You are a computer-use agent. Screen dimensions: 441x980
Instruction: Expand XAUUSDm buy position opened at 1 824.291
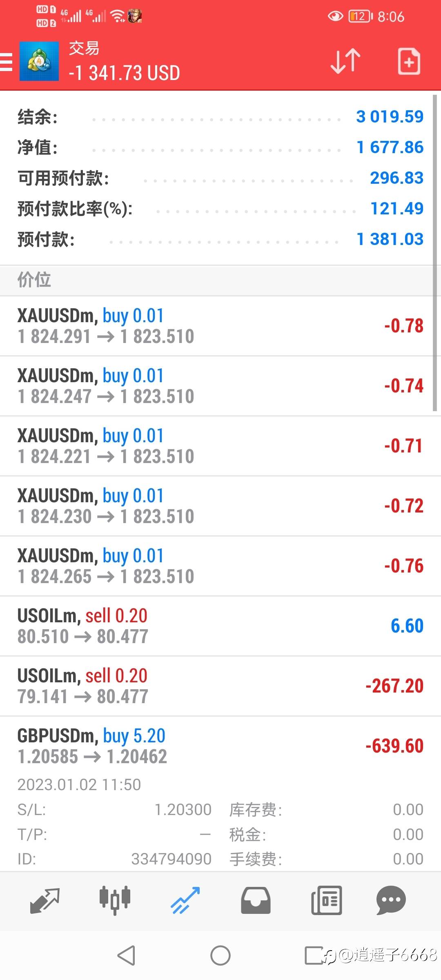(x=220, y=326)
